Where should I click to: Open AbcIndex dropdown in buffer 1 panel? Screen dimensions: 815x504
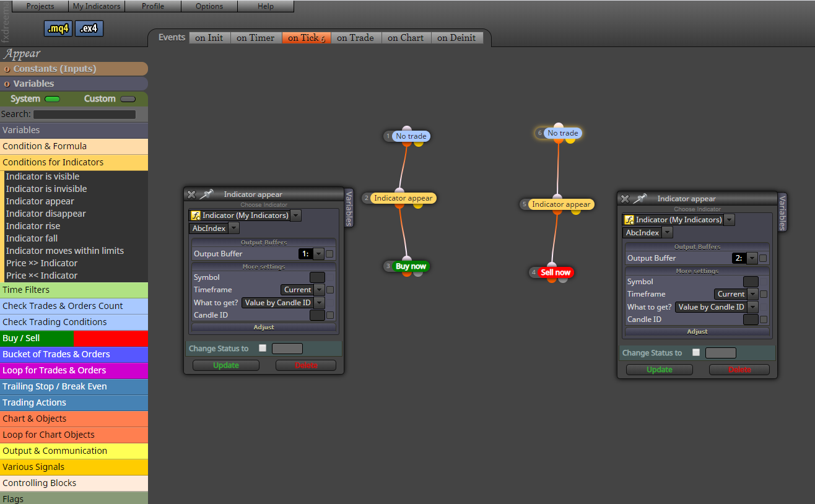(233, 228)
